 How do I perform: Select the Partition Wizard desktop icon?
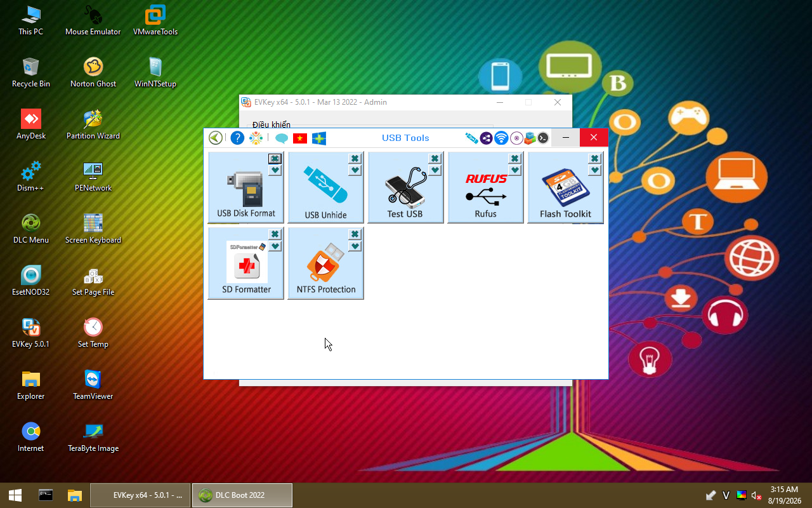[x=93, y=124]
